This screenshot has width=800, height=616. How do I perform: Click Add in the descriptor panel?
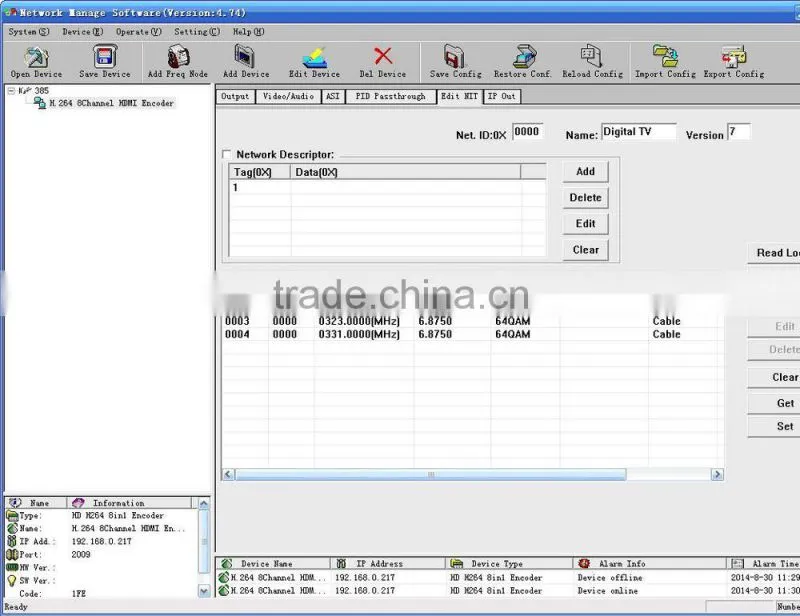585,171
